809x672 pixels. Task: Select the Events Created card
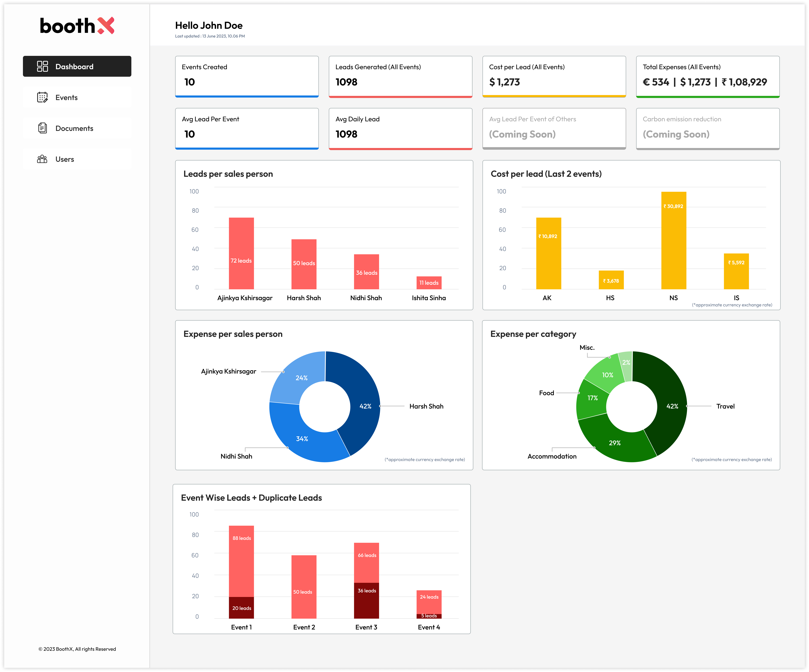coord(247,76)
